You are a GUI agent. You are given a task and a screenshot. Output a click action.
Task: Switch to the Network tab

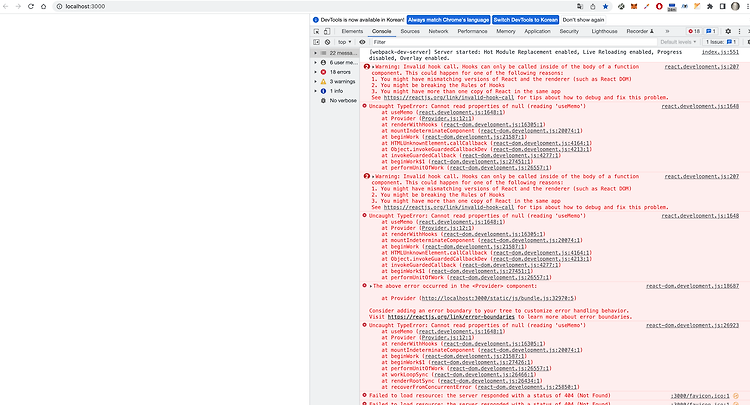[438, 31]
